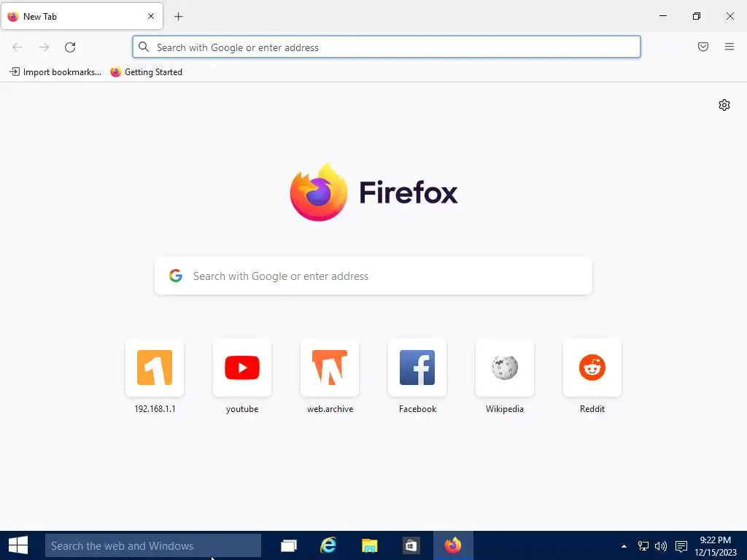Click the Firefox taskbar icon
This screenshot has width=747, height=560.
453,545
